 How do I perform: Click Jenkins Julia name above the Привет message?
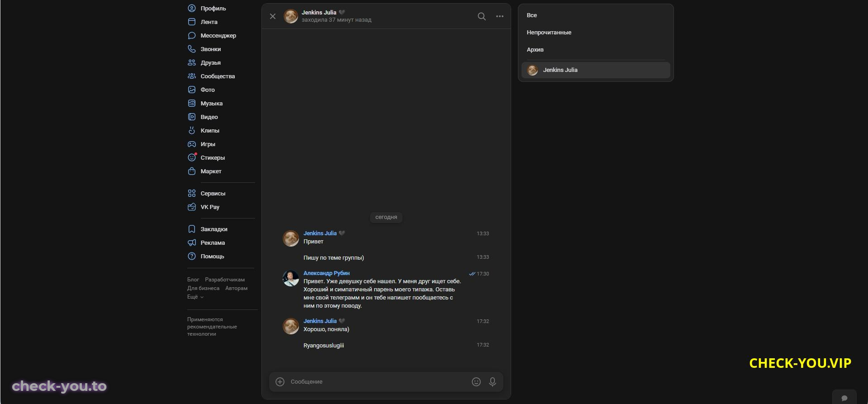pyautogui.click(x=320, y=233)
